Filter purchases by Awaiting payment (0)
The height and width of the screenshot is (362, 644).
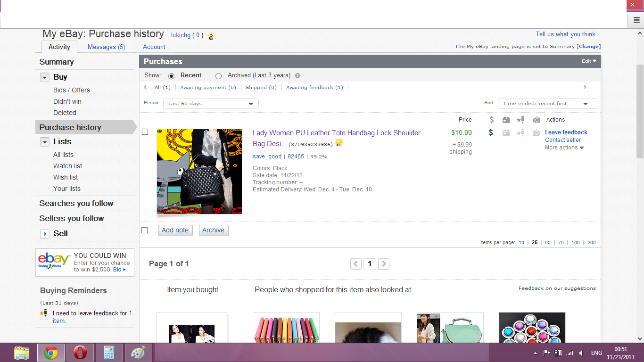(208, 87)
